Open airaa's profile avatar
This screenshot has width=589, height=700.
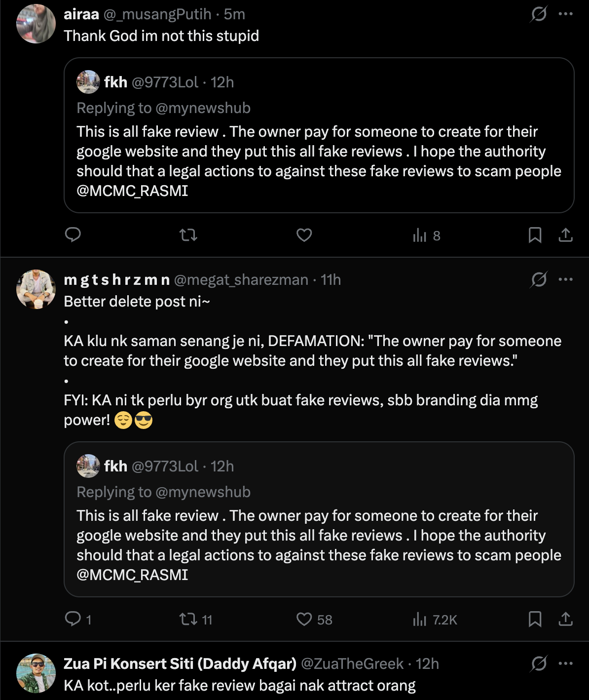point(36,24)
